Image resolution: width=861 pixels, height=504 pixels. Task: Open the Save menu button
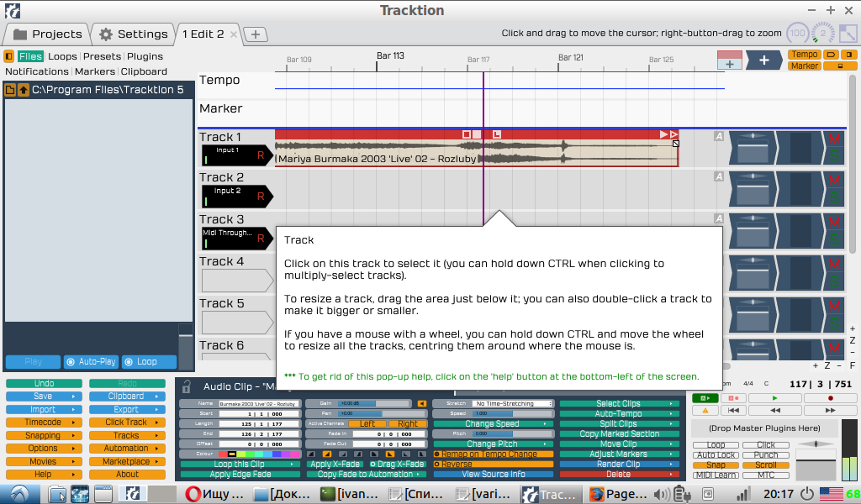point(44,396)
